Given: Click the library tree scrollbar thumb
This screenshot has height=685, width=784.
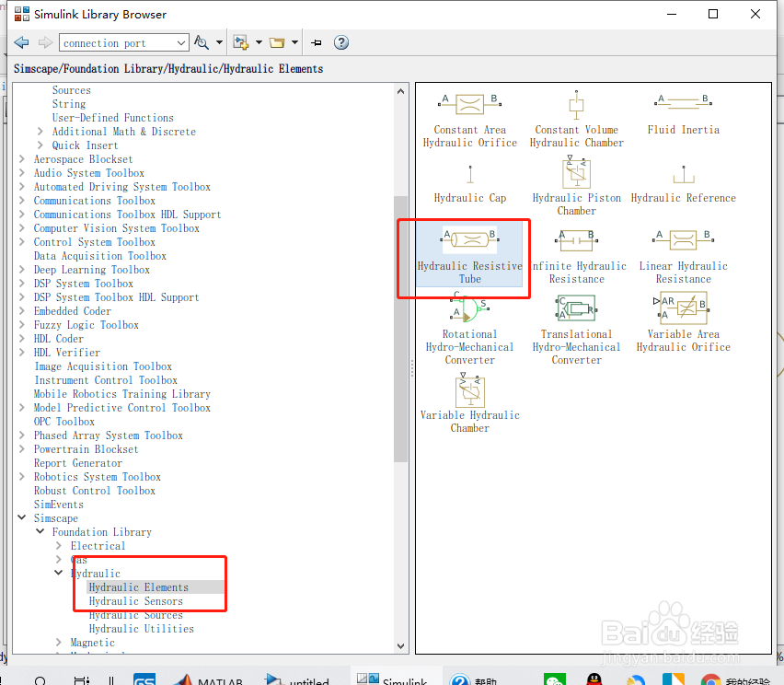Looking at the screenshot, I should (400, 329).
